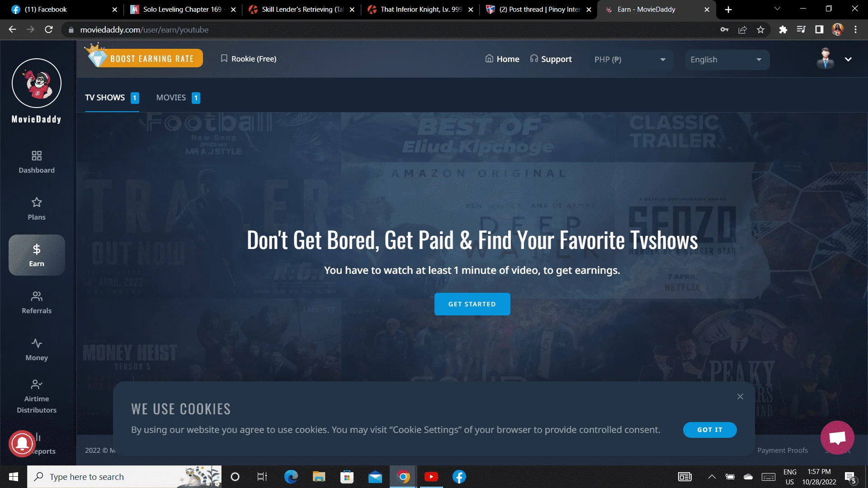868x488 pixels.
Task: Switch to Post thread Pinoy tab
Action: click(x=539, y=9)
